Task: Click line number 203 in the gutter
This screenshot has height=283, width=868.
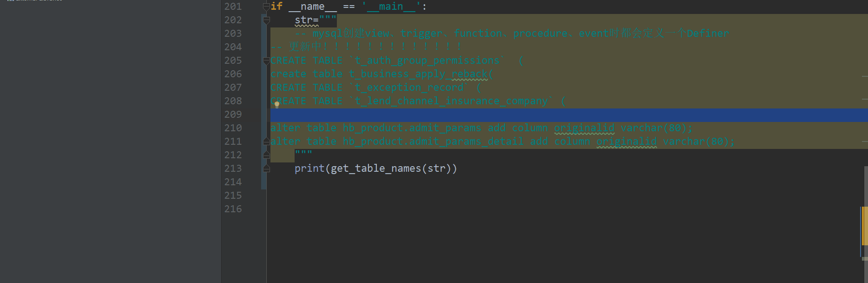Action: (x=233, y=34)
